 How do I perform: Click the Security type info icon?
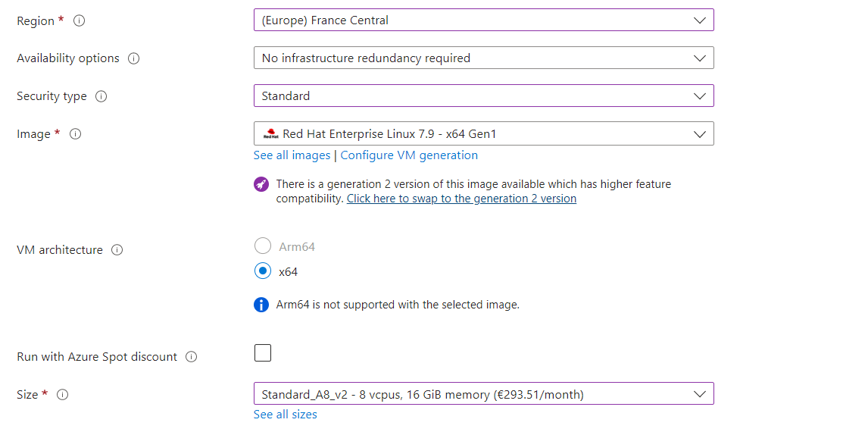101,96
